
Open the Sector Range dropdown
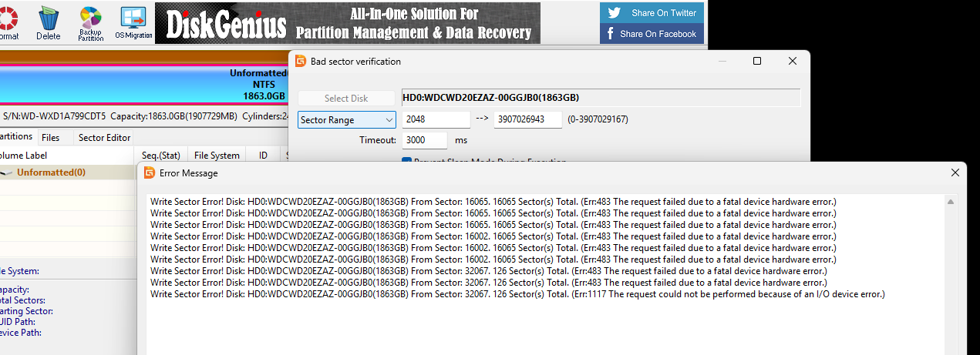point(347,120)
